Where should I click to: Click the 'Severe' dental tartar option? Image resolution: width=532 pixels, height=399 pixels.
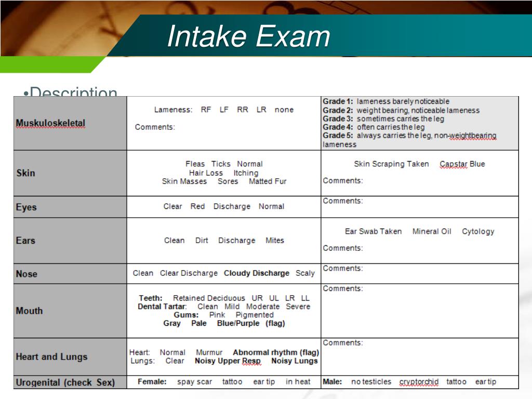pyautogui.click(x=298, y=307)
